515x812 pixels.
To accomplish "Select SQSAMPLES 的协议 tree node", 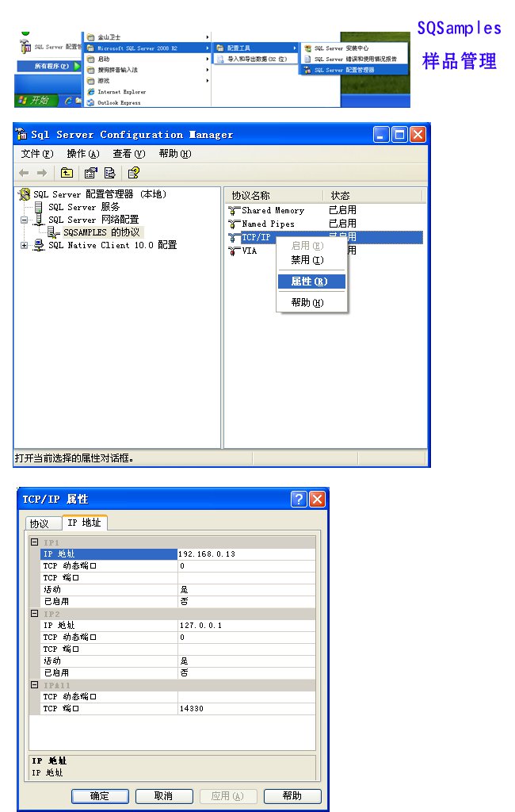I will click(x=101, y=232).
